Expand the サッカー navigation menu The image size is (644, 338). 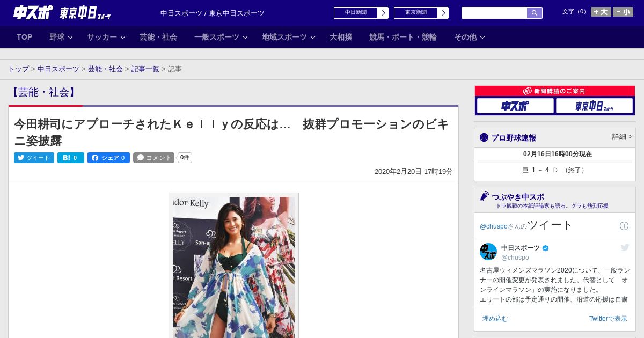tap(106, 37)
